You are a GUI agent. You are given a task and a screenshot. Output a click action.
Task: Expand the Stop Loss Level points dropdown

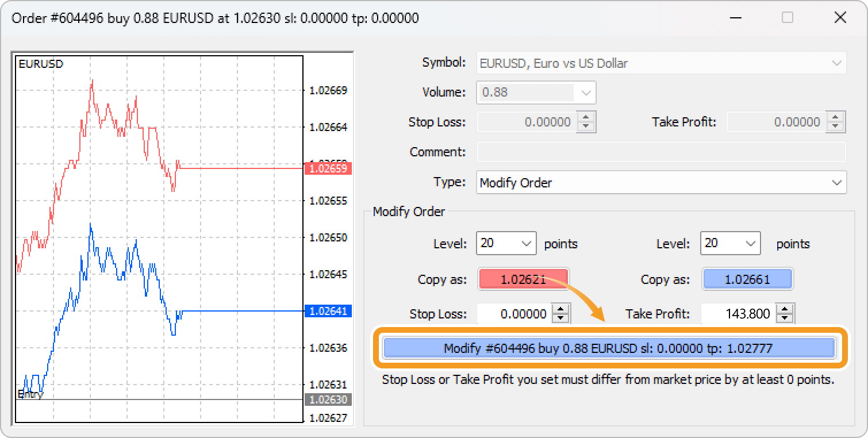click(x=506, y=243)
